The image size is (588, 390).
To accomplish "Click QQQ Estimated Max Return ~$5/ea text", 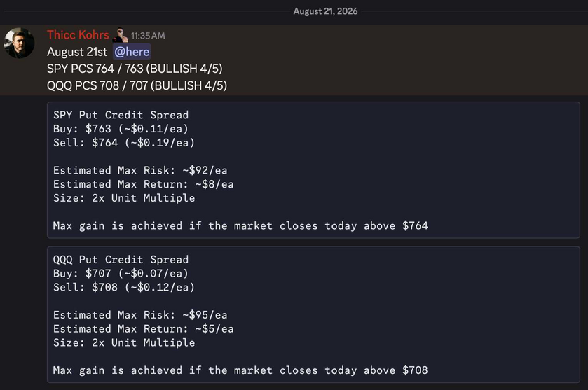I will click(x=143, y=328).
